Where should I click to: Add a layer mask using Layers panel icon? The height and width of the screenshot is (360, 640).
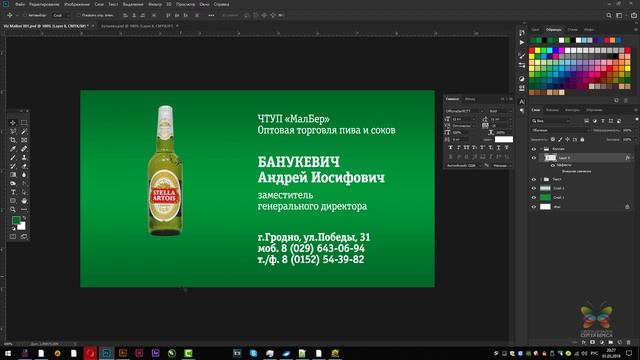click(x=592, y=342)
